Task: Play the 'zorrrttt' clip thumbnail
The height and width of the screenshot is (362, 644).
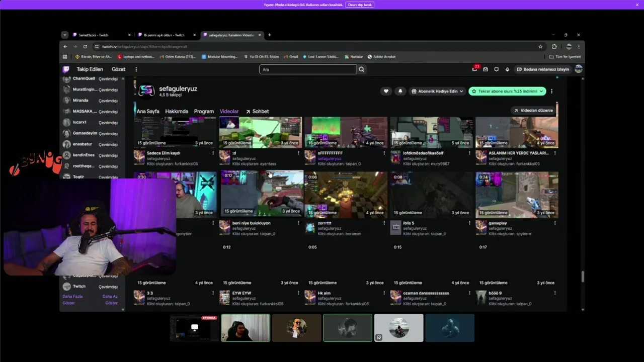Action: coord(346,195)
